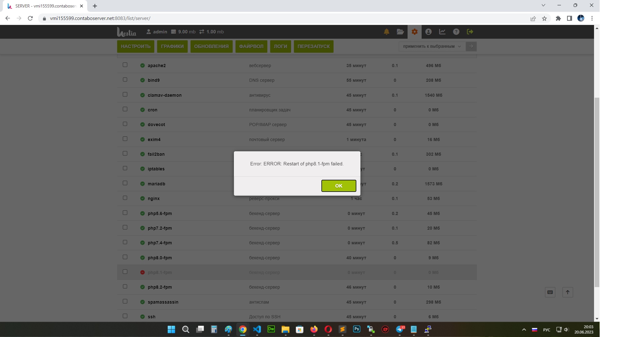Click ГРАФИКИ tab button
The height and width of the screenshot is (337, 644).
point(172,46)
